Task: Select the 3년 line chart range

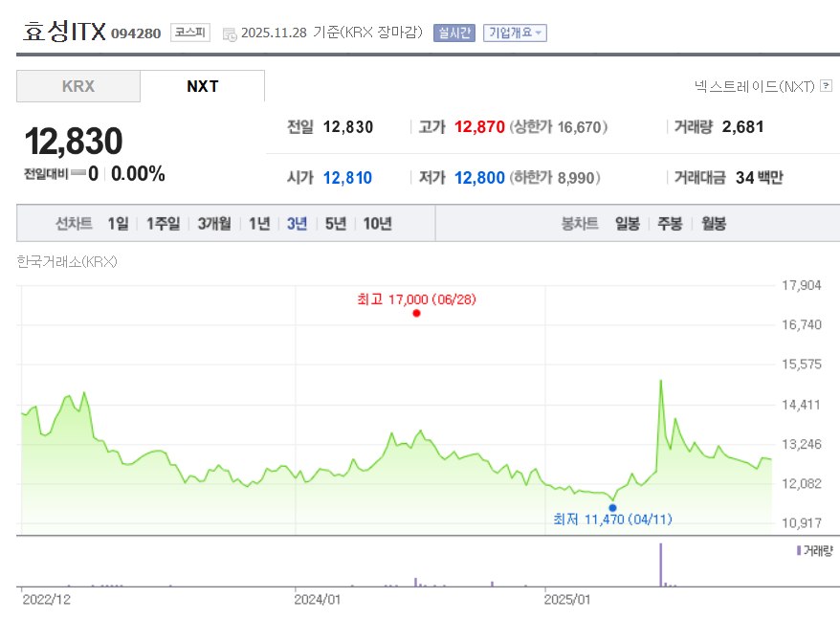Action: 297,224
